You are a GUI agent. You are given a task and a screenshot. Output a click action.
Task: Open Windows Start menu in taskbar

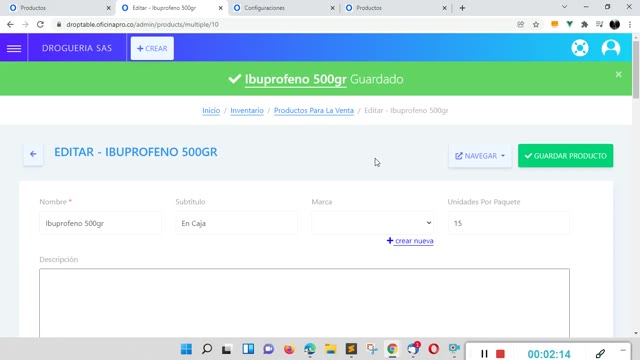[x=186, y=349]
